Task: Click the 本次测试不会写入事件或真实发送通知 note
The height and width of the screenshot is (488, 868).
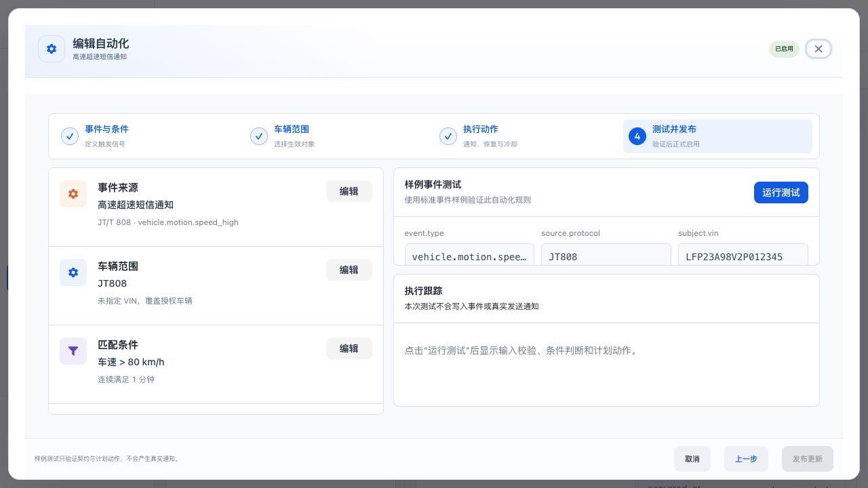Action: pos(472,306)
